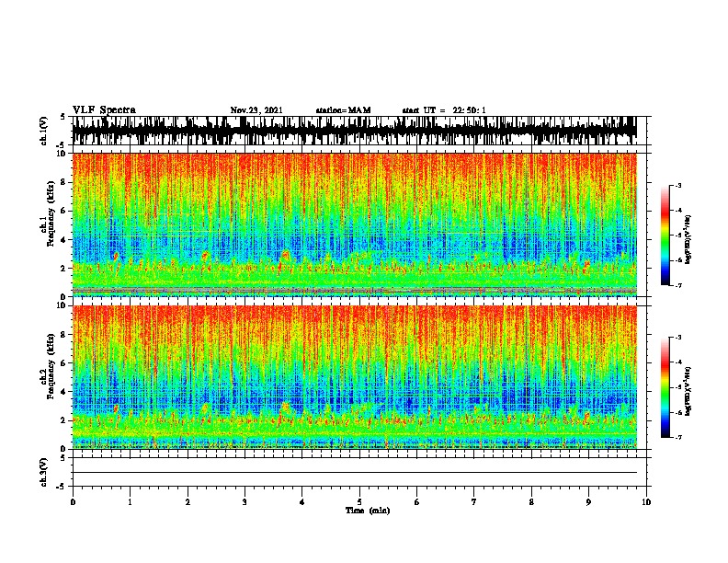Image resolution: width=728 pixels, height=563 pixels.
Task: Click the ch.2 color scale "log(PSD)" label
Action: pyautogui.click(x=688, y=391)
